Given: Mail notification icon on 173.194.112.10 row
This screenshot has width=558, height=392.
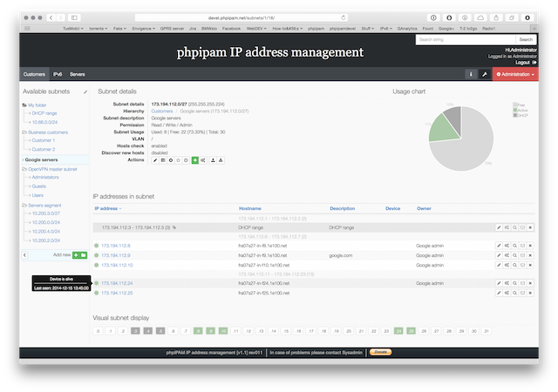Looking at the screenshot, I should point(522,265).
